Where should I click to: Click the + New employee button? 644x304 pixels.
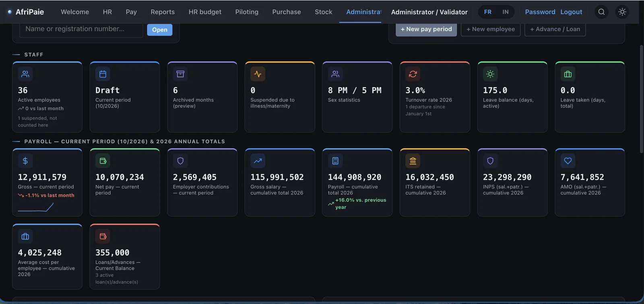(x=491, y=29)
